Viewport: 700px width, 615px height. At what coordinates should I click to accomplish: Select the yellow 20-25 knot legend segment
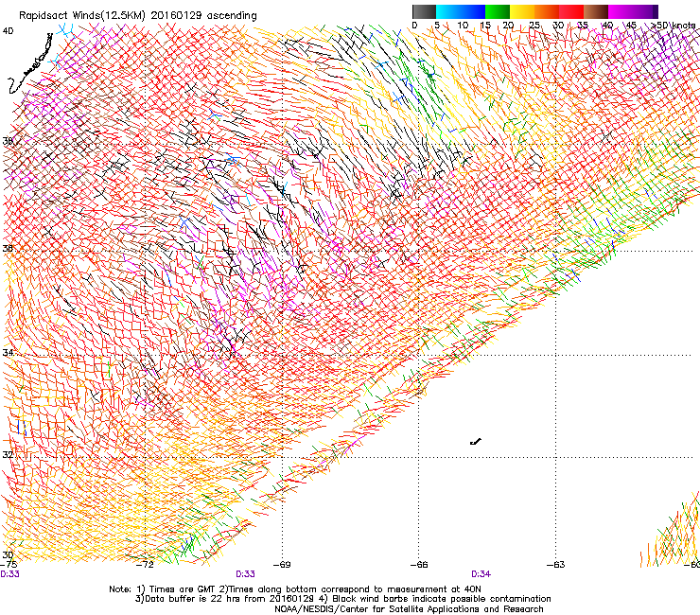[522, 11]
